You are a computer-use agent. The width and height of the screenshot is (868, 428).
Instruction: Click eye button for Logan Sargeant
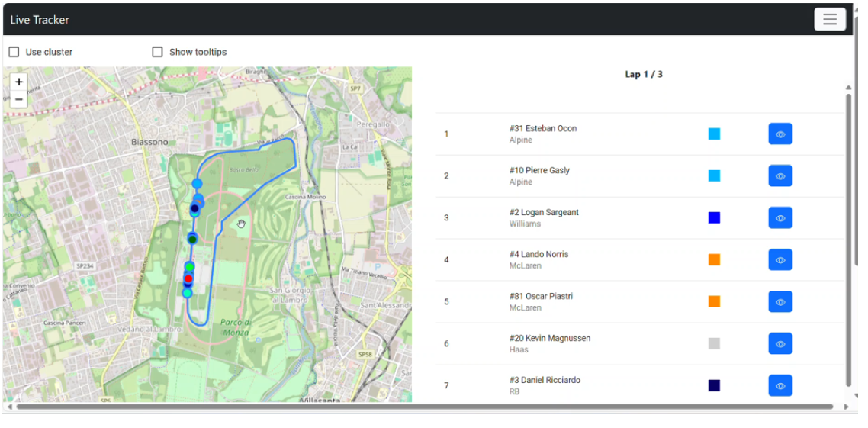(x=780, y=218)
